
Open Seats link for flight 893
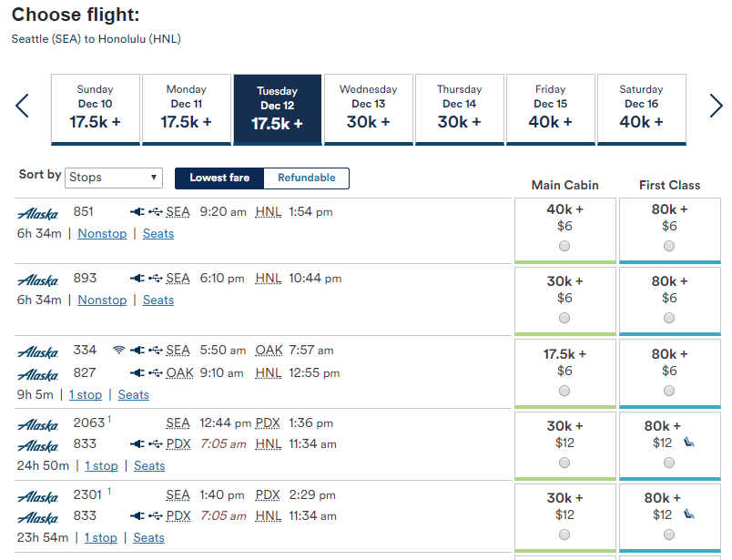[158, 300]
